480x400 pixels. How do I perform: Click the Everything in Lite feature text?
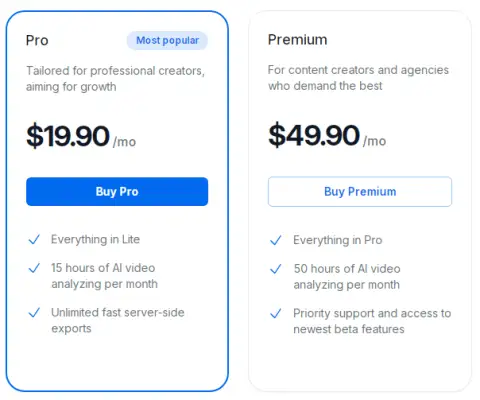tap(95, 239)
